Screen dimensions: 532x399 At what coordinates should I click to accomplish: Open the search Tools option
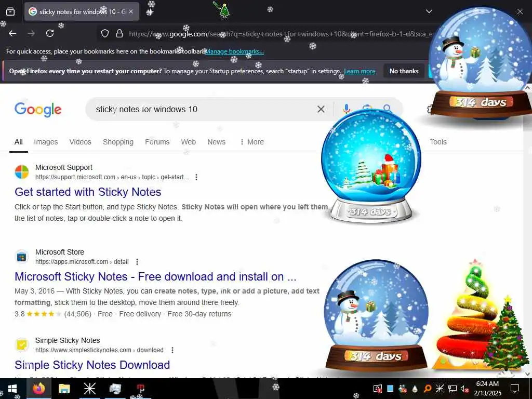coord(438,142)
